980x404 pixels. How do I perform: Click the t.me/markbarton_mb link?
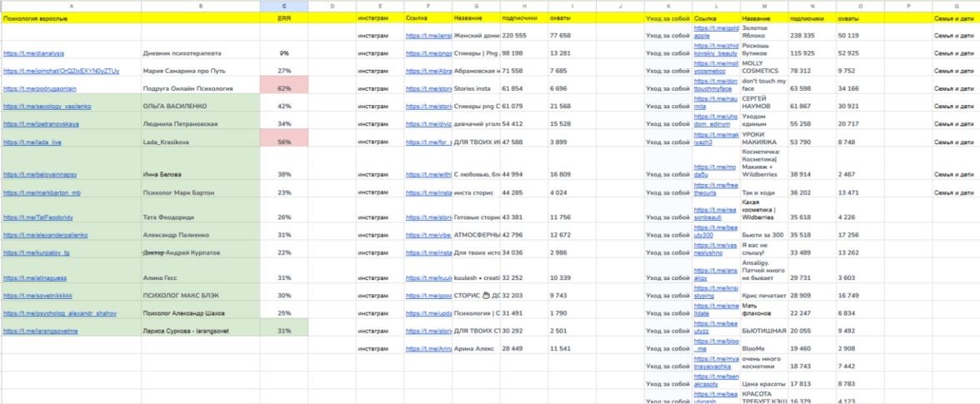pos(42,192)
